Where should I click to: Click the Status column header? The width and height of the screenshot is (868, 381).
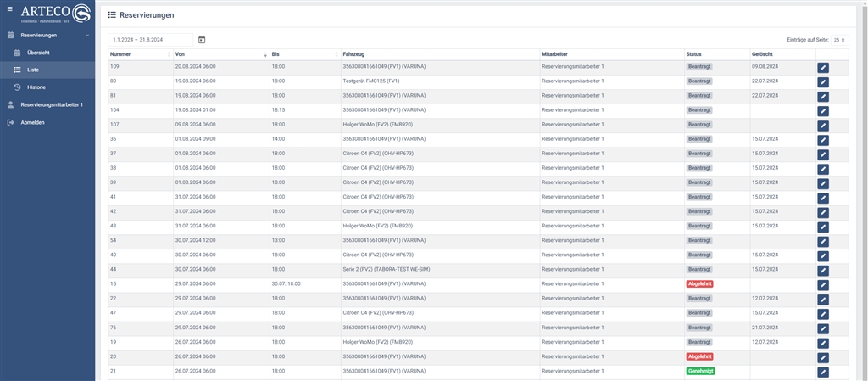pyautogui.click(x=717, y=54)
